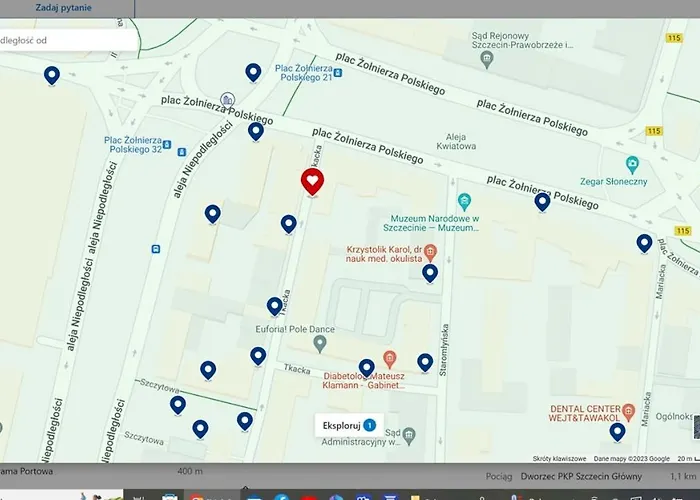Select the blue pin near Maniacka street
The height and width of the screenshot is (500, 700).
(x=645, y=243)
